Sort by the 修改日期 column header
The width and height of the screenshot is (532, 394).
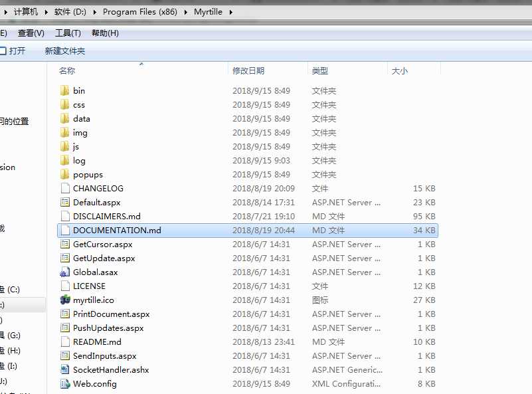click(x=248, y=70)
